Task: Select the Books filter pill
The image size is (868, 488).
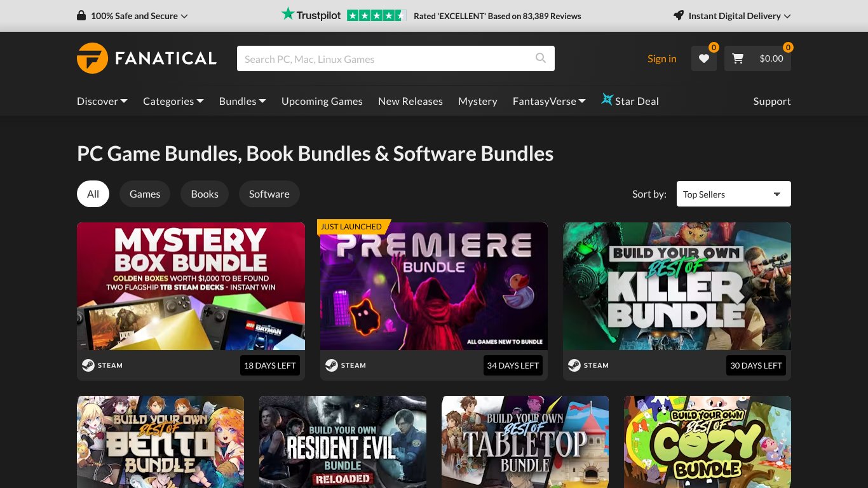Action: (205, 194)
